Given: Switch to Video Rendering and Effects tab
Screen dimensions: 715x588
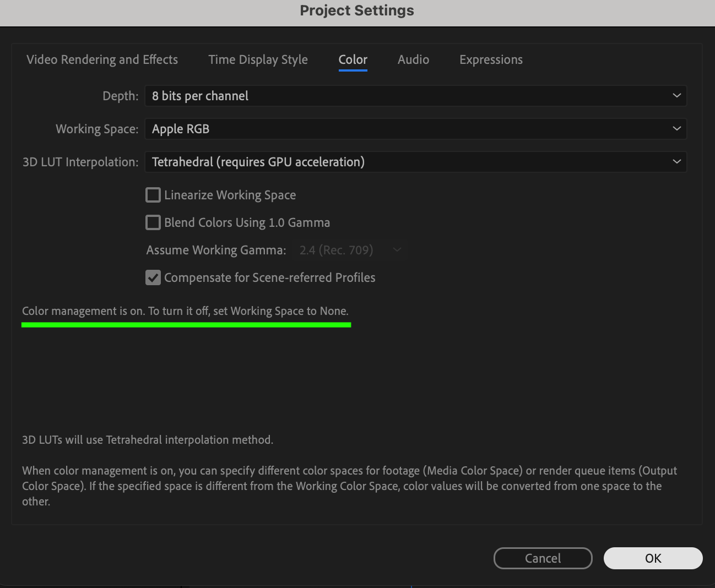Looking at the screenshot, I should pos(102,59).
